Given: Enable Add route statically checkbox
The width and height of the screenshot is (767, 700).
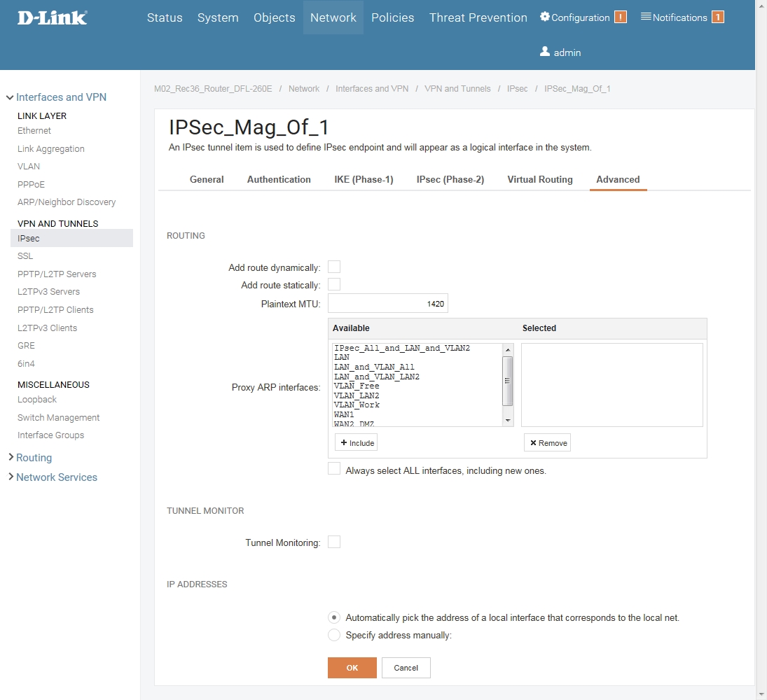Looking at the screenshot, I should [333, 284].
